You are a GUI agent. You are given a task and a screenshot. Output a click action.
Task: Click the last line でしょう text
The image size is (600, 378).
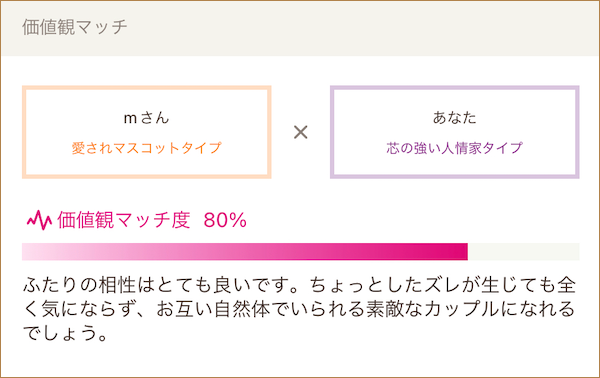[64, 332]
